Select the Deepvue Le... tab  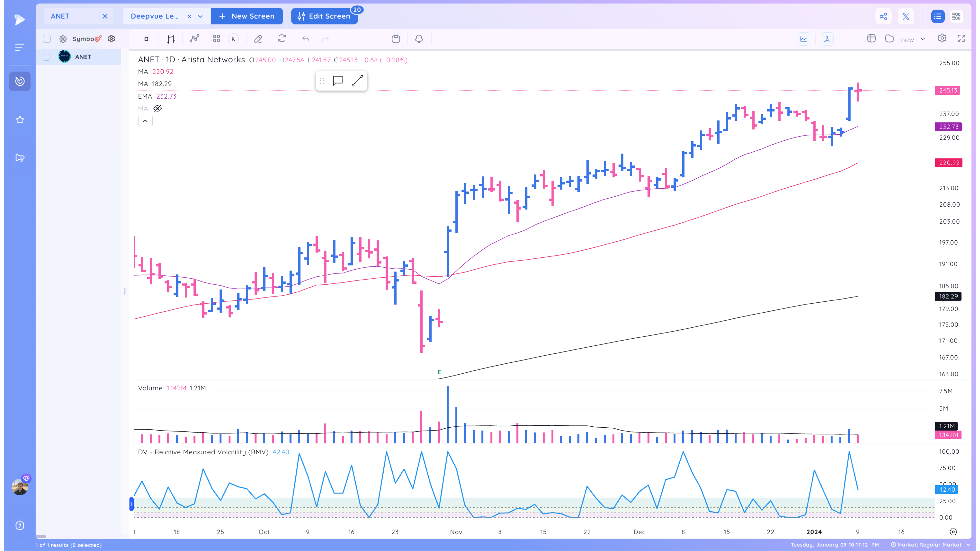coord(155,16)
